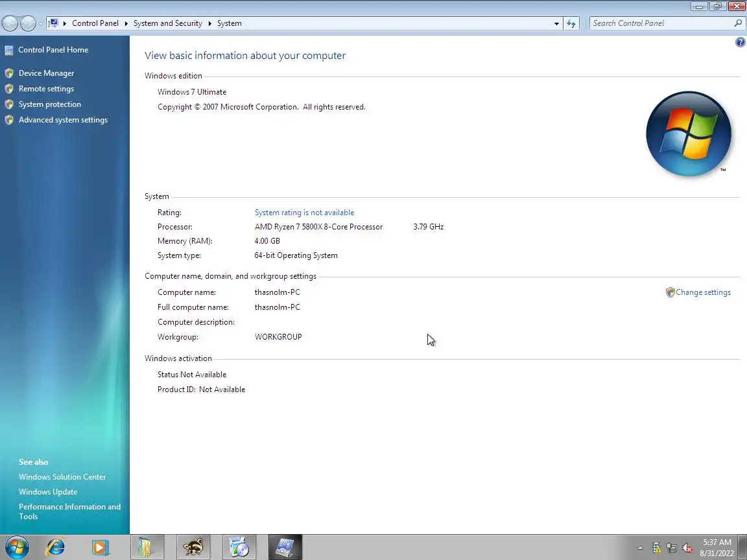Navigate to System and Security breadcrumb

[168, 23]
